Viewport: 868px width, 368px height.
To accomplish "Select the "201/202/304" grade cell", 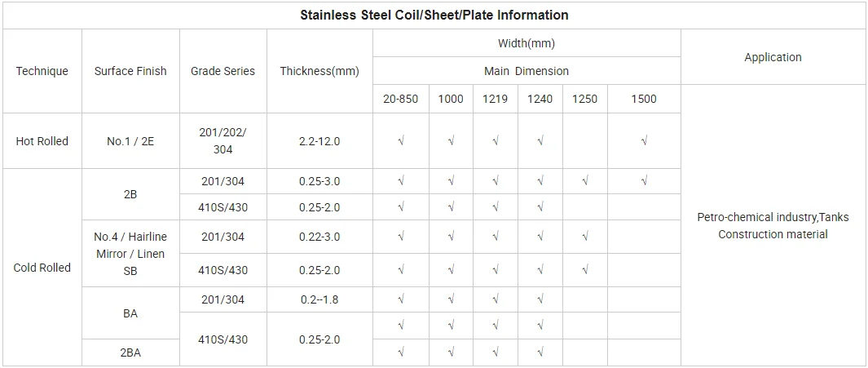I will click(x=223, y=141).
